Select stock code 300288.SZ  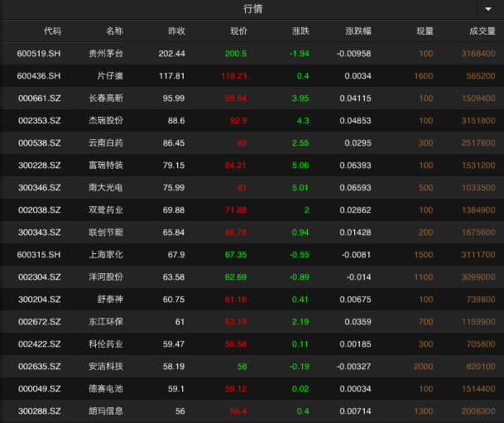[x=39, y=411]
